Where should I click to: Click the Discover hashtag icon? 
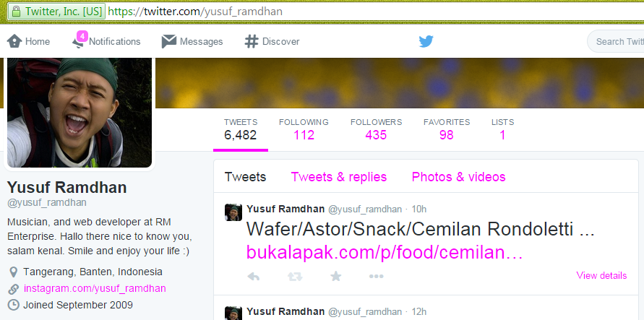[251, 41]
